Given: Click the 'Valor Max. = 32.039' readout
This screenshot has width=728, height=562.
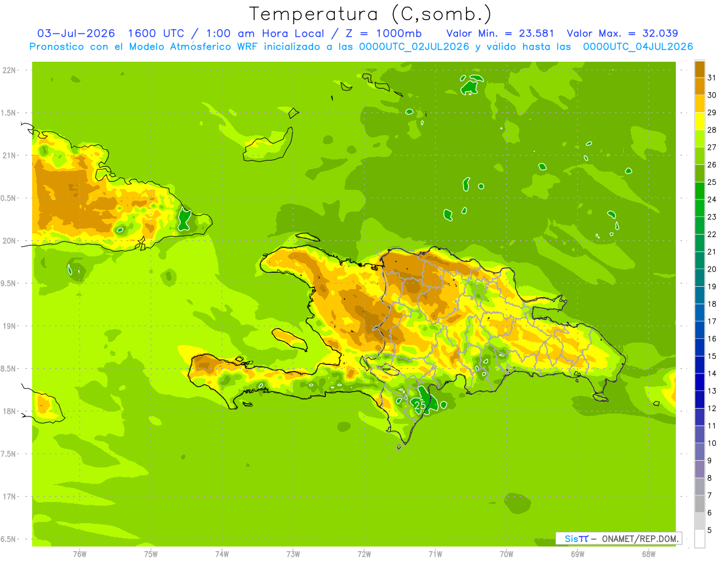Looking at the screenshot, I should [622, 33].
